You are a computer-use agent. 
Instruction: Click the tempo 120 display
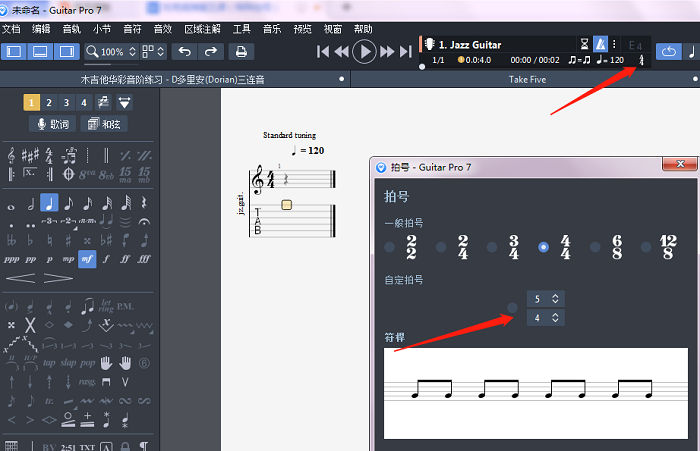point(610,61)
